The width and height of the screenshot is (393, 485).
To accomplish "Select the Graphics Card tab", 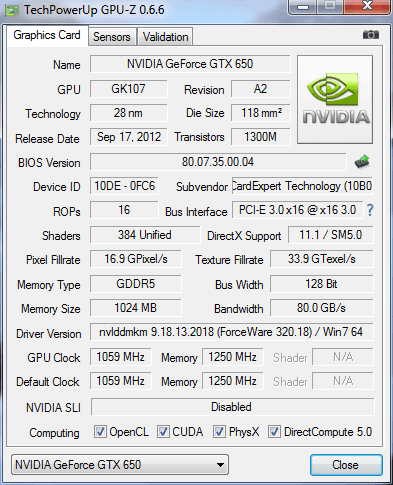I will tap(47, 35).
